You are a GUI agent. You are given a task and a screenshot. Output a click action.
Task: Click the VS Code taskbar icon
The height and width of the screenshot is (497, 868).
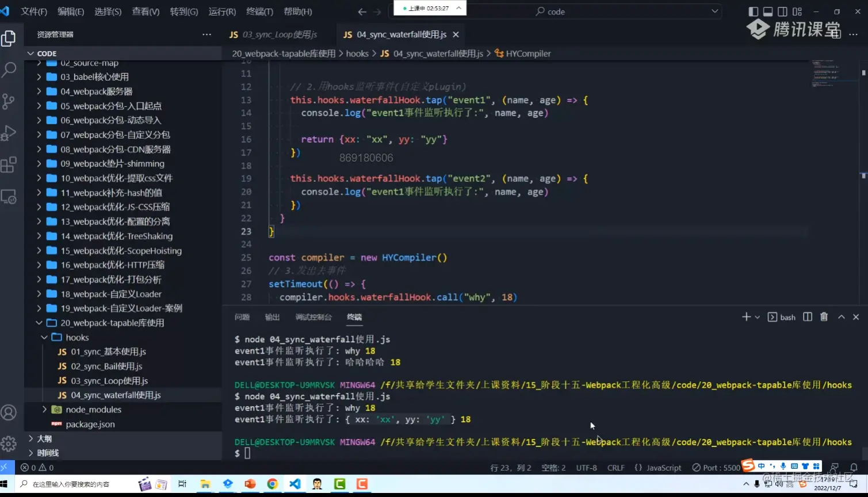[x=295, y=484]
